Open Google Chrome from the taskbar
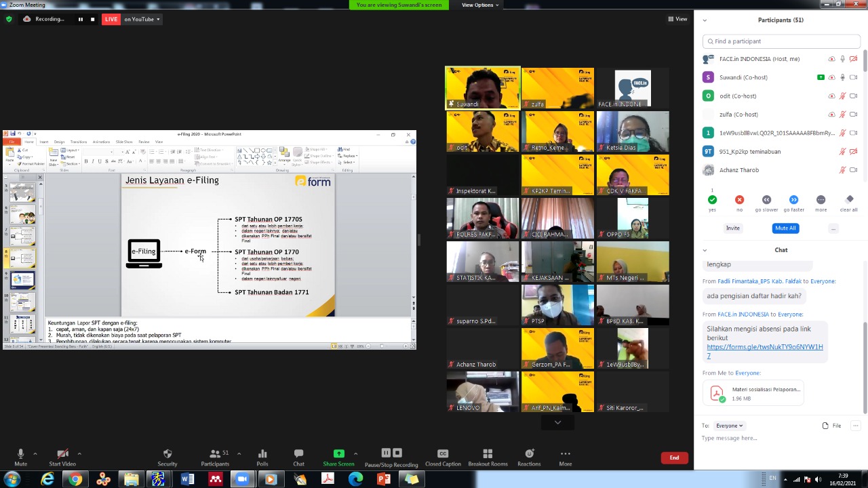 [75, 479]
